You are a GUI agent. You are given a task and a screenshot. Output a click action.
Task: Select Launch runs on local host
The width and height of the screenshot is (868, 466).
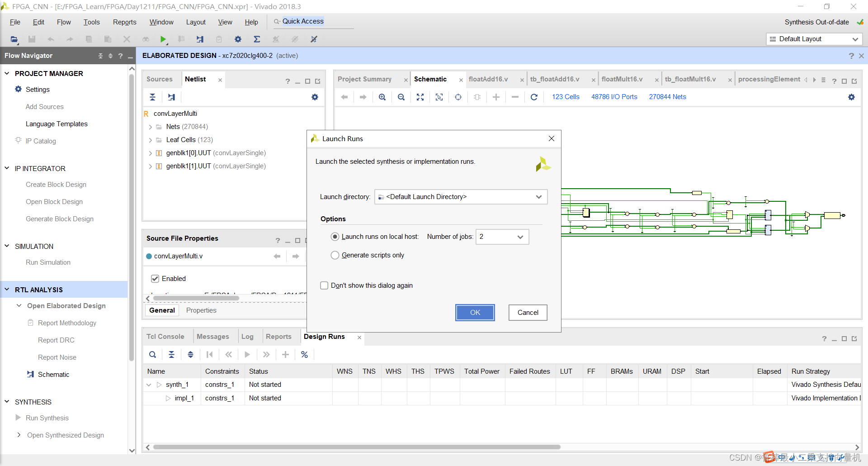pyautogui.click(x=335, y=237)
